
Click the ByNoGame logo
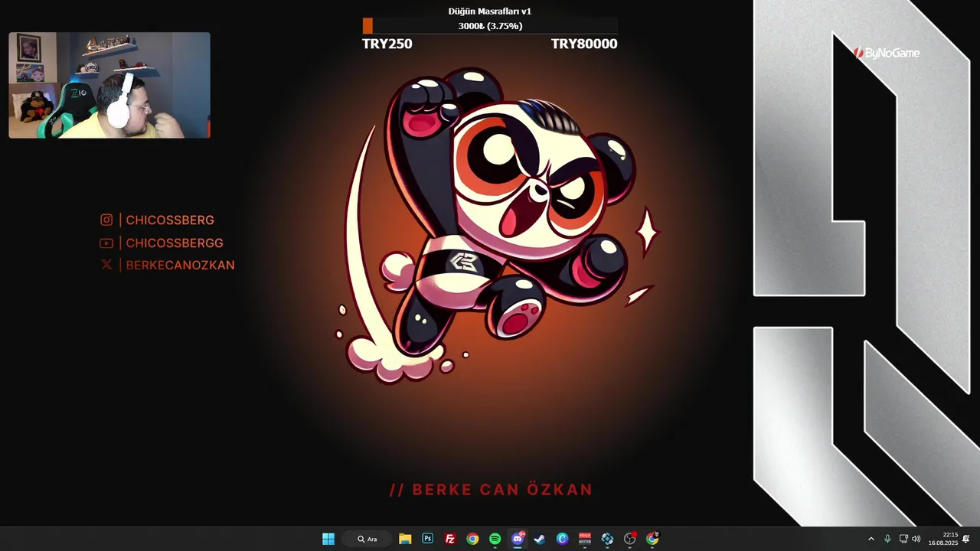coord(887,53)
